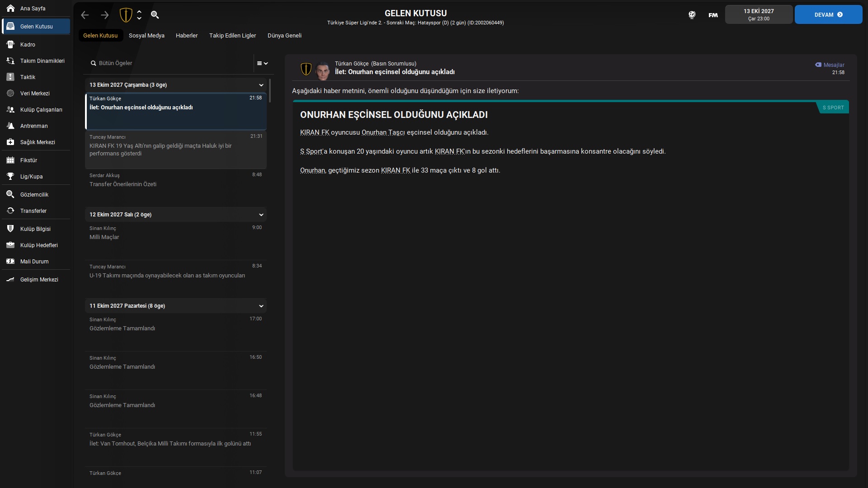Open inbox filter list dropdown
Image resolution: width=868 pixels, height=488 pixels.
263,63
